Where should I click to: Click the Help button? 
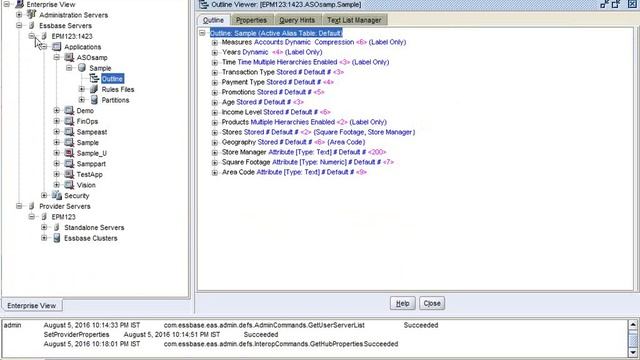402,303
